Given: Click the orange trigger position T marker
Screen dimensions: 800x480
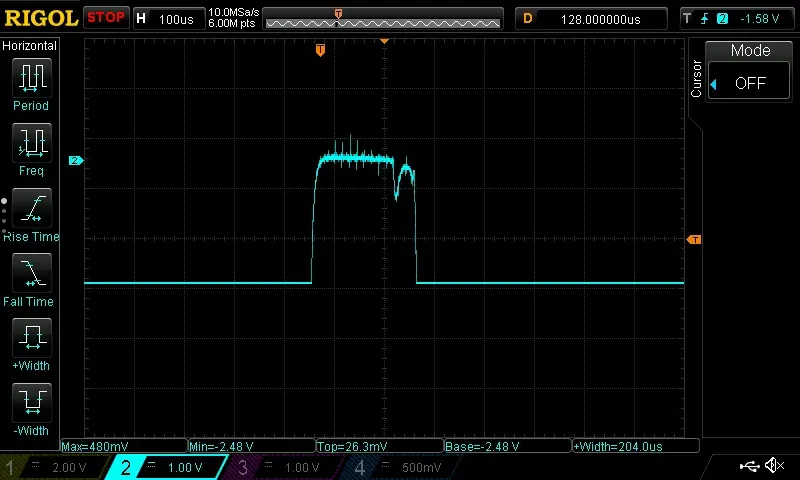Looking at the screenshot, I should (320, 50).
